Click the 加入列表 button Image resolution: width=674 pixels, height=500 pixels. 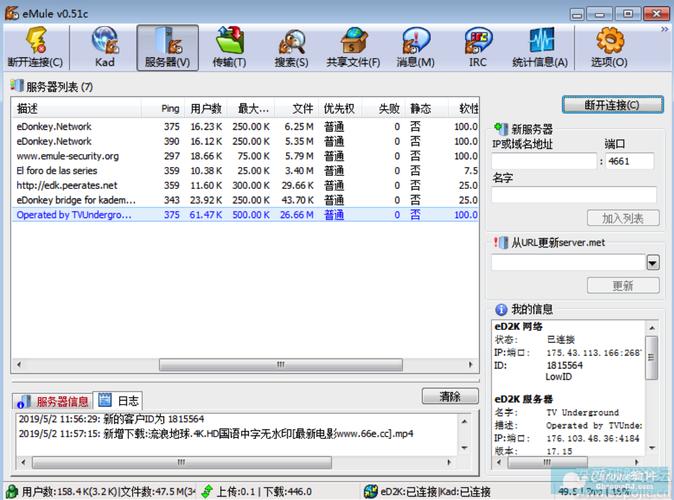point(623,218)
